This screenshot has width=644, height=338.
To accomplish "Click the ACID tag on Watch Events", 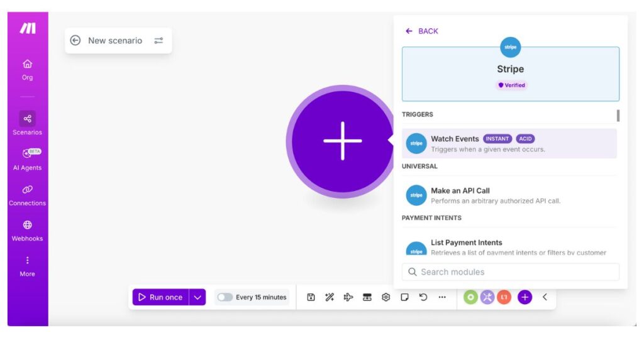I will coord(525,139).
